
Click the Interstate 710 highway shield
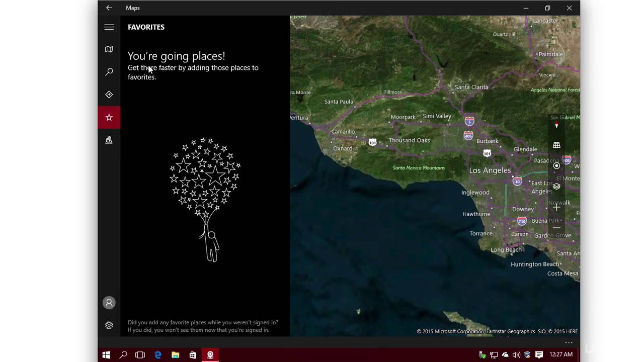(x=522, y=221)
